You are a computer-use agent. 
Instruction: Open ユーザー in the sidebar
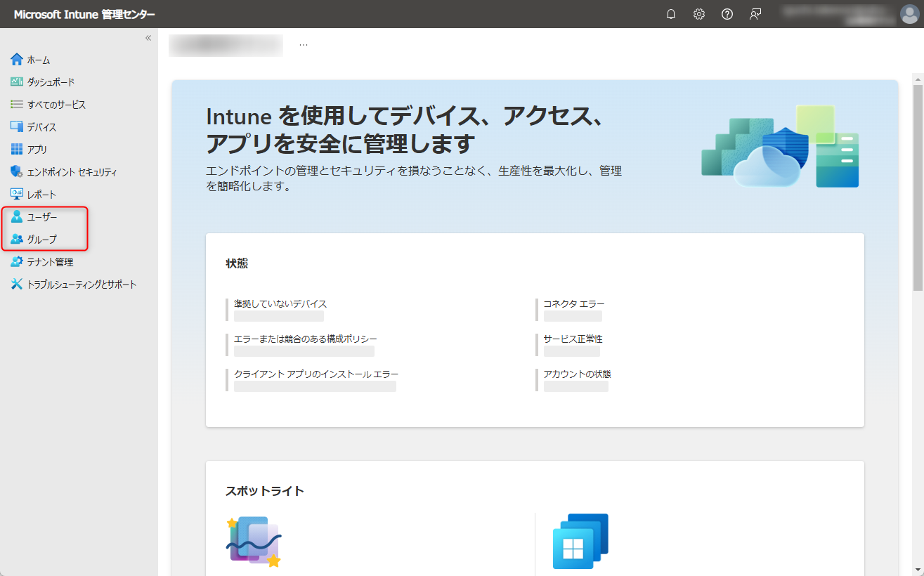click(42, 217)
